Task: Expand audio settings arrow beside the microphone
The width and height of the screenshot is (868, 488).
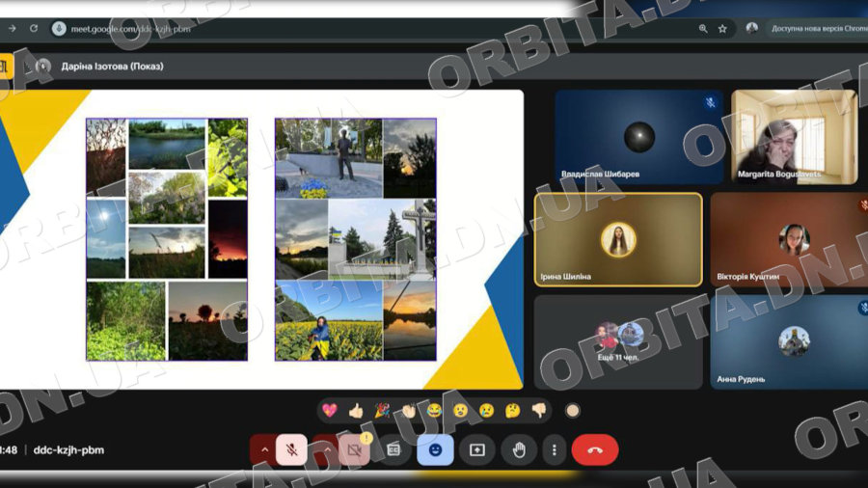Action: pyautogui.click(x=263, y=449)
